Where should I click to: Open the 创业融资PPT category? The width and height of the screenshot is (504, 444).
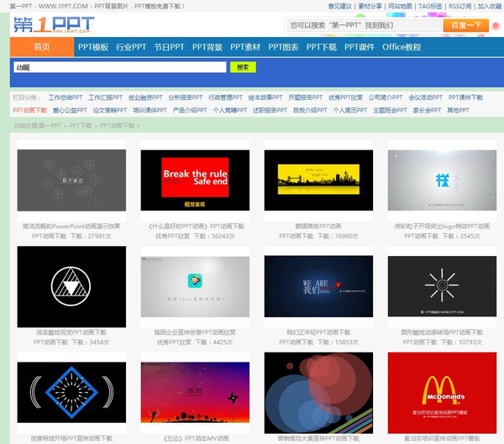click(145, 97)
